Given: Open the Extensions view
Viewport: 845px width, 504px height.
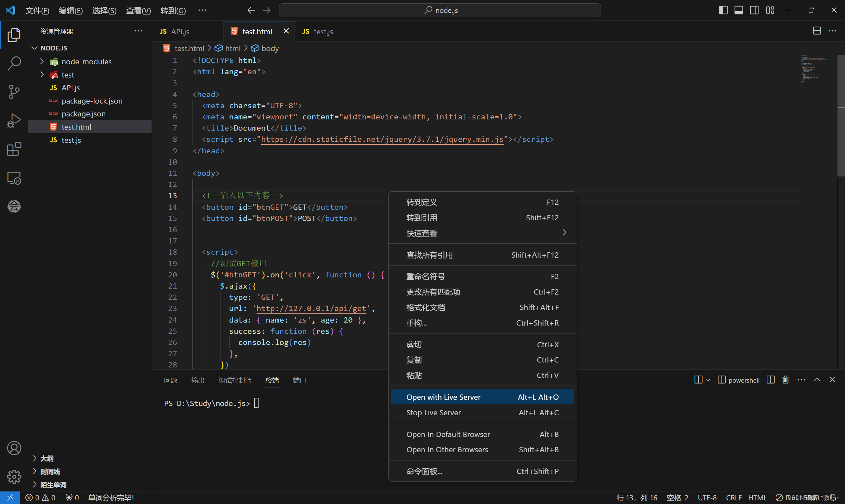Looking at the screenshot, I should point(14,149).
